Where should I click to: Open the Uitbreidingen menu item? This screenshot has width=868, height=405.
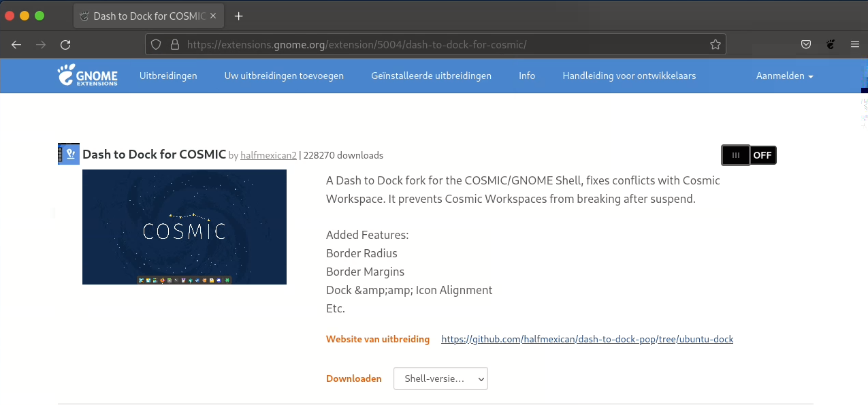(x=168, y=76)
